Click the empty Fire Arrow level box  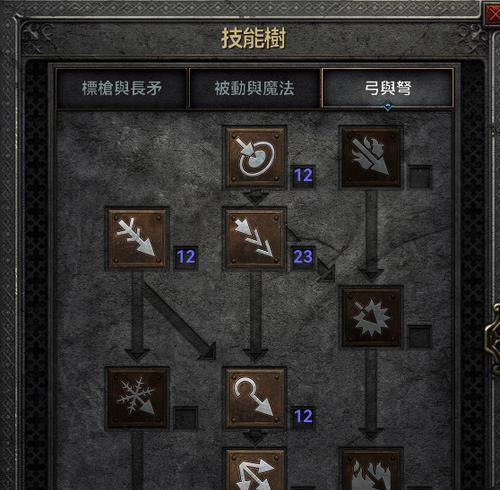click(x=420, y=177)
